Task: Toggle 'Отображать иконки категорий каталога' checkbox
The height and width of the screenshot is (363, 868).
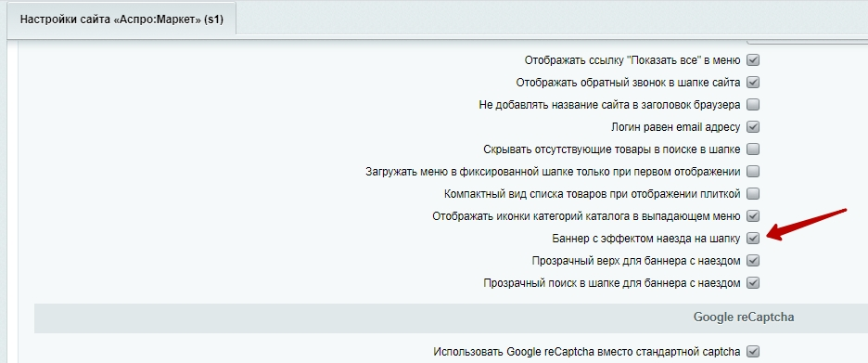Action: tap(753, 216)
